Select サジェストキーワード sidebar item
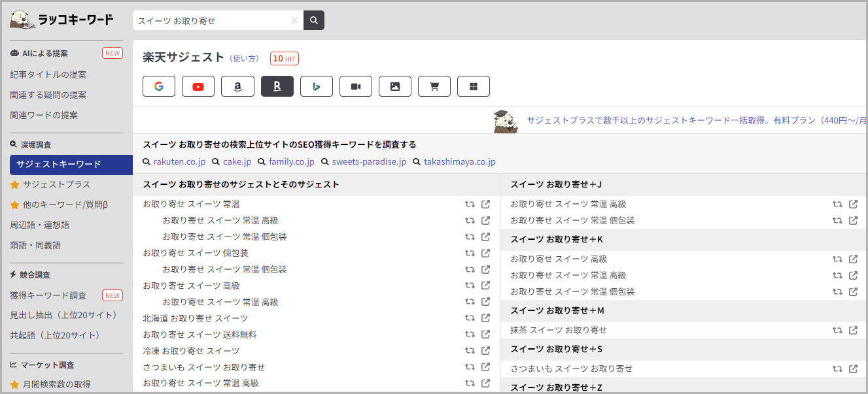The image size is (868, 394). point(71,165)
